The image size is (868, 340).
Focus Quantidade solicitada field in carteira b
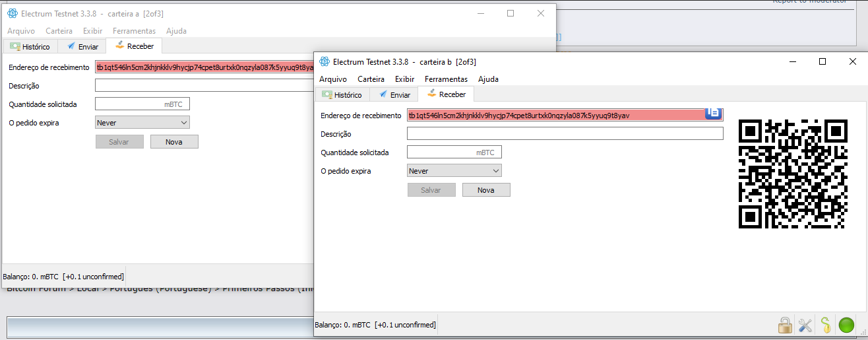[x=454, y=153]
